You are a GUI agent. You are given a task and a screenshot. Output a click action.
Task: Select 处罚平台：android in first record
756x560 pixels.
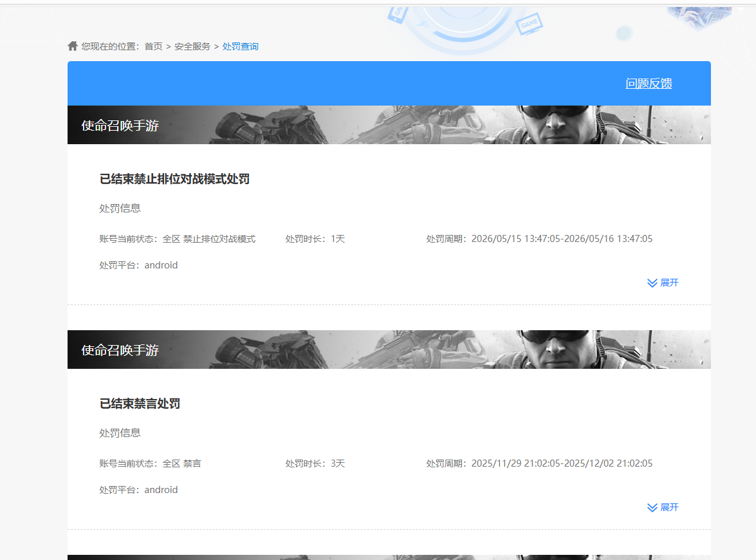[139, 265]
